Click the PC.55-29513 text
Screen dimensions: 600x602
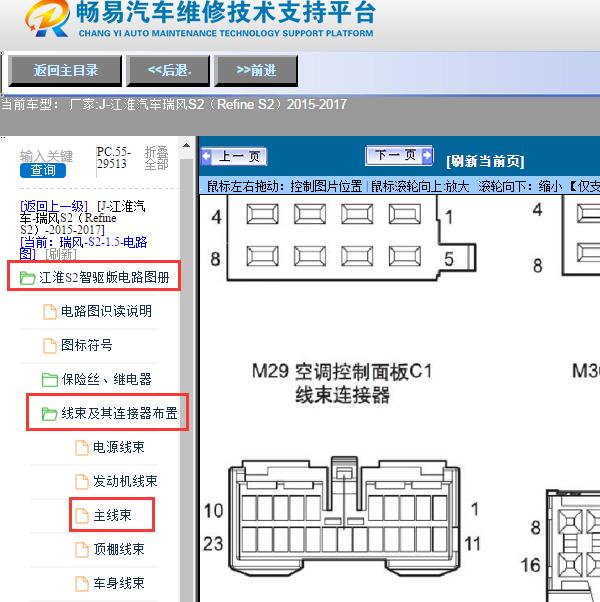coord(114,158)
